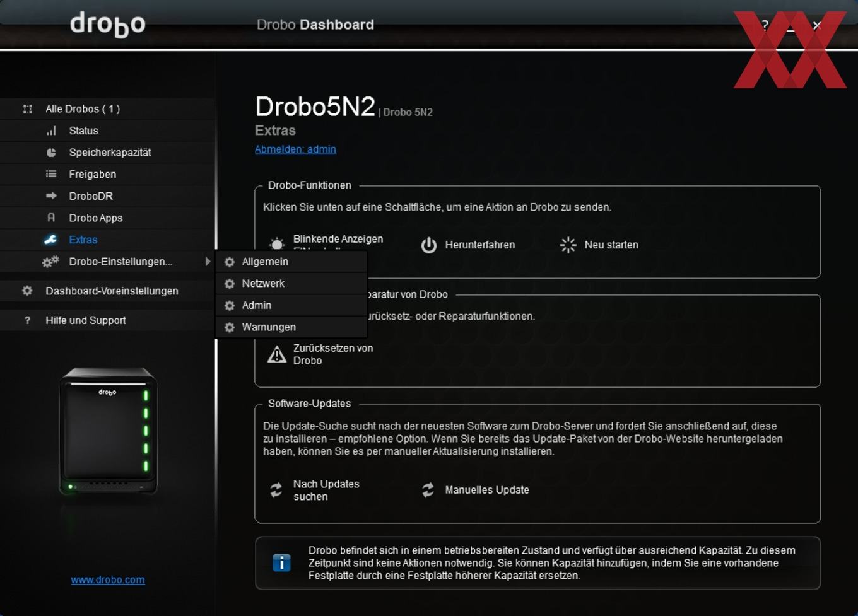Click the drobo logo in header
The image size is (858, 616).
pyautogui.click(x=107, y=24)
